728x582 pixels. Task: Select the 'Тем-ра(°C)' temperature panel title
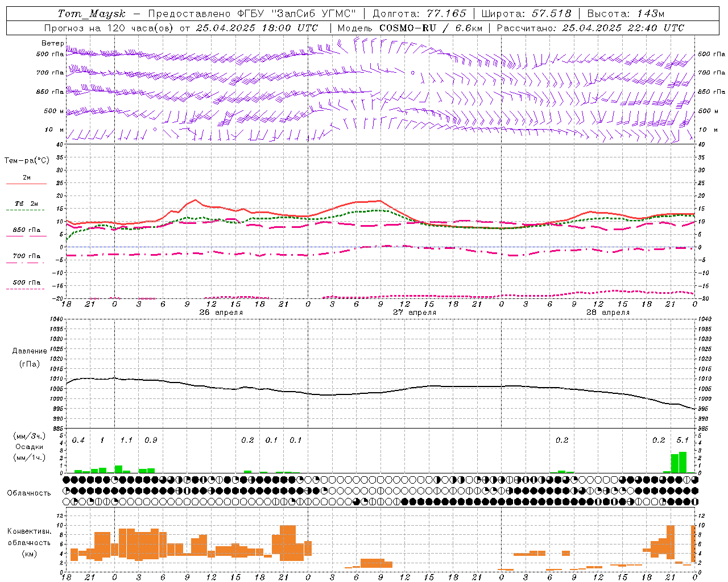click(27, 161)
